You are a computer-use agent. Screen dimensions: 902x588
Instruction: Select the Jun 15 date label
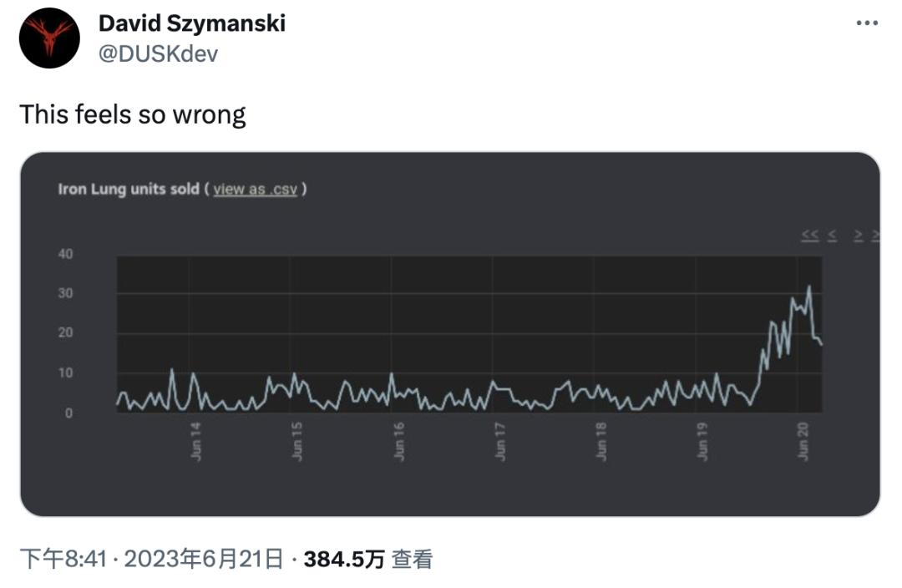click(296, 441)
